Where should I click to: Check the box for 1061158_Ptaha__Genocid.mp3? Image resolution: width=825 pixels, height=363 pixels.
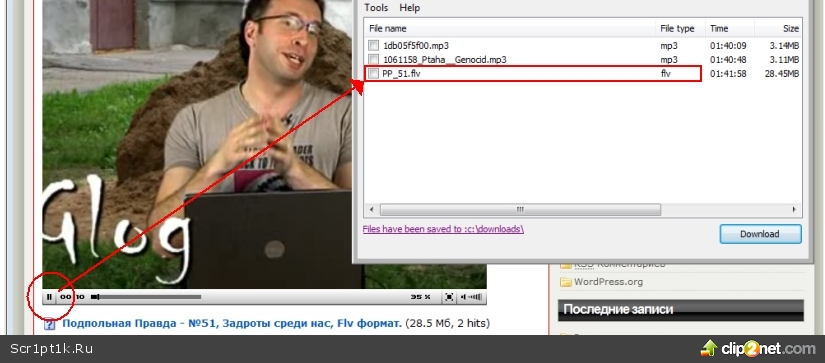point(373,59)
